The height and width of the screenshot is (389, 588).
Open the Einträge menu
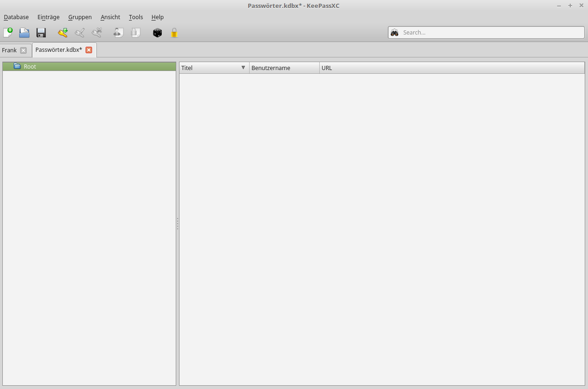tap(49, 17)
